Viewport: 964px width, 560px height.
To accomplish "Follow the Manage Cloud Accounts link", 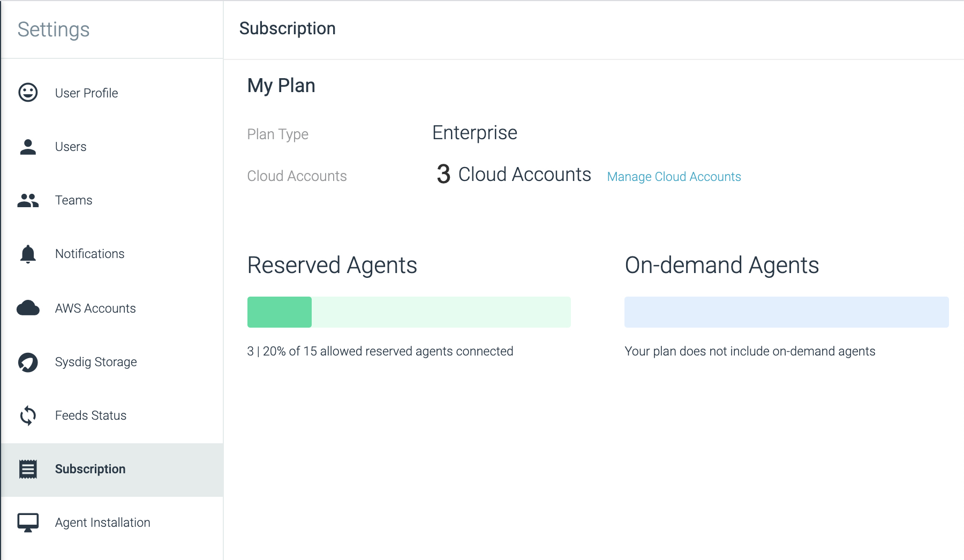I will pyautogui.click(x=674, y=177).
